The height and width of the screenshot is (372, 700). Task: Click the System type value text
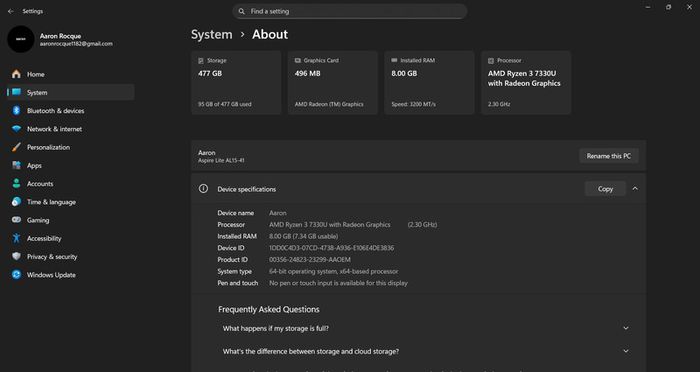point(333,271)
